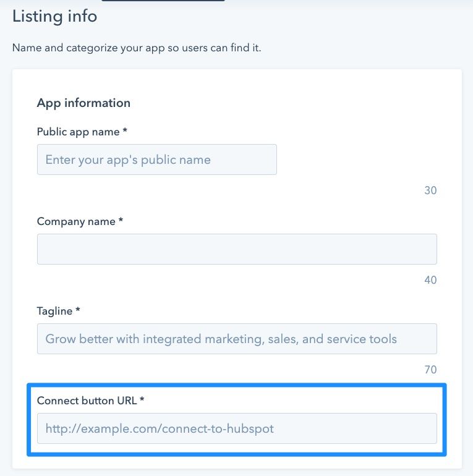This screenshot has width=473, height=476.
Task: Click the 30 character counter
Action: pos(430,190)
